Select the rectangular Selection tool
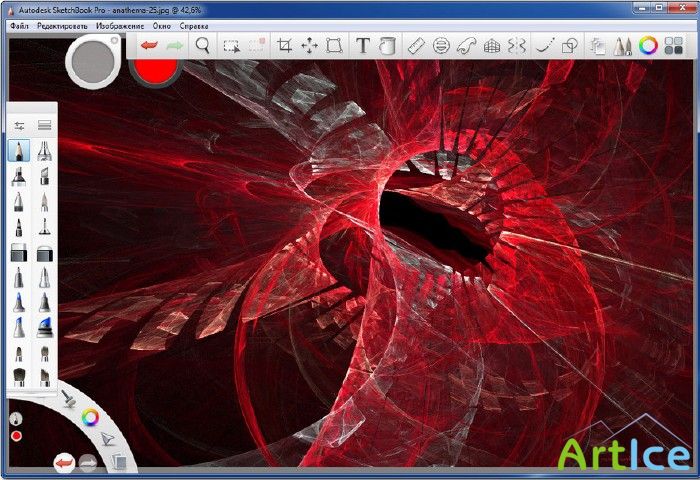Screen dimensions: 700x480 pos(232,46)
